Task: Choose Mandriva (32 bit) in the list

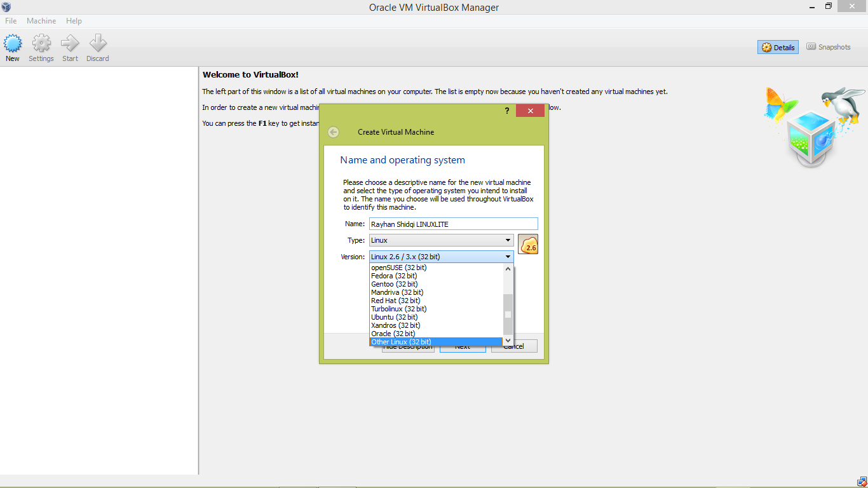Action: [436, 292]
